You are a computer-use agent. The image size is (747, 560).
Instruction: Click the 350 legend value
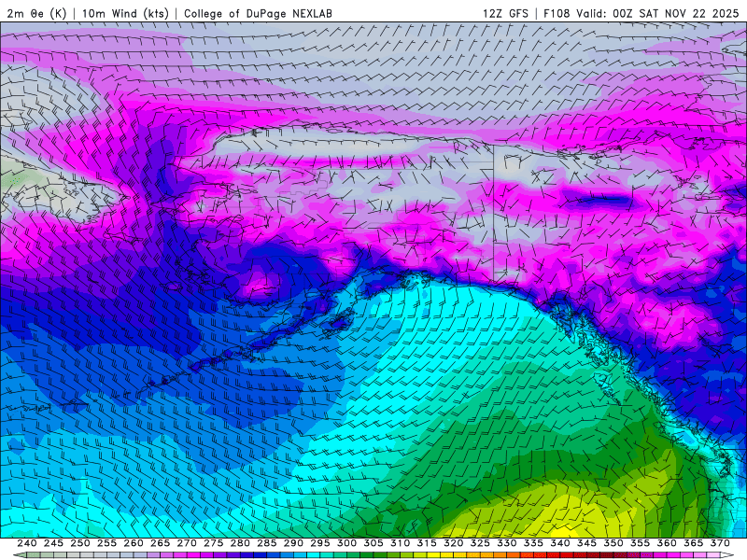coord(613,543)
